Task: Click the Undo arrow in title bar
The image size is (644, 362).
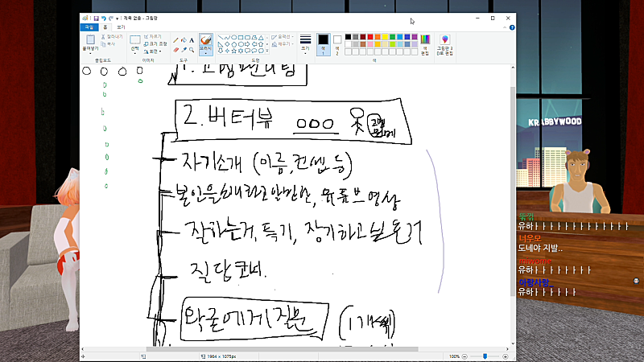Action: [104, 19]
